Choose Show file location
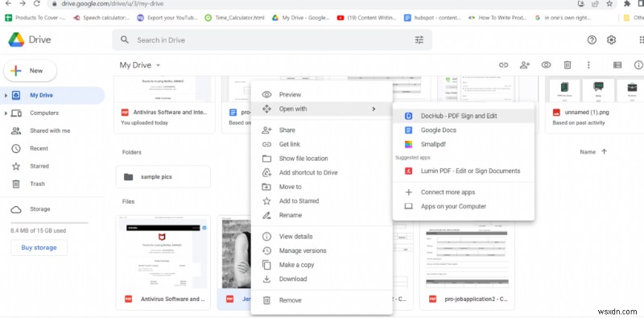644x318 pixels. [x=321, y=158]
